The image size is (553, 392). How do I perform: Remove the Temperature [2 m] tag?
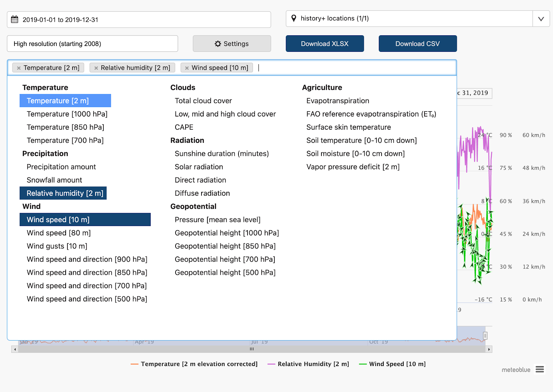19,68
